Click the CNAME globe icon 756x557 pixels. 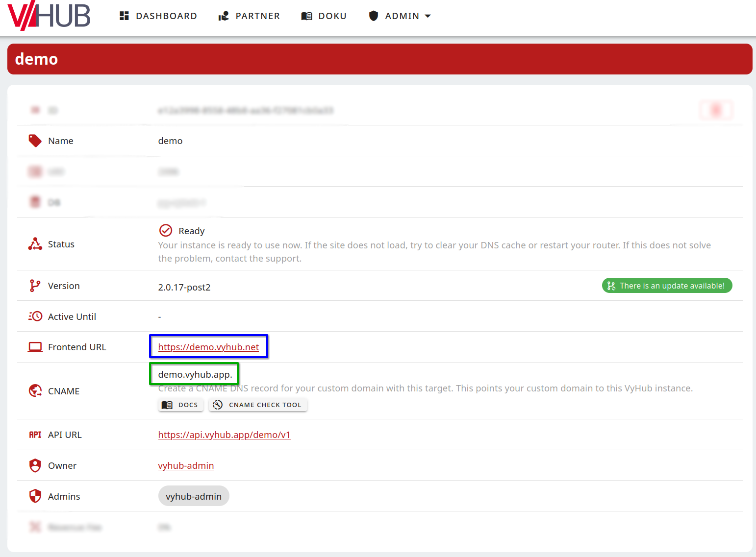point(35,391)
